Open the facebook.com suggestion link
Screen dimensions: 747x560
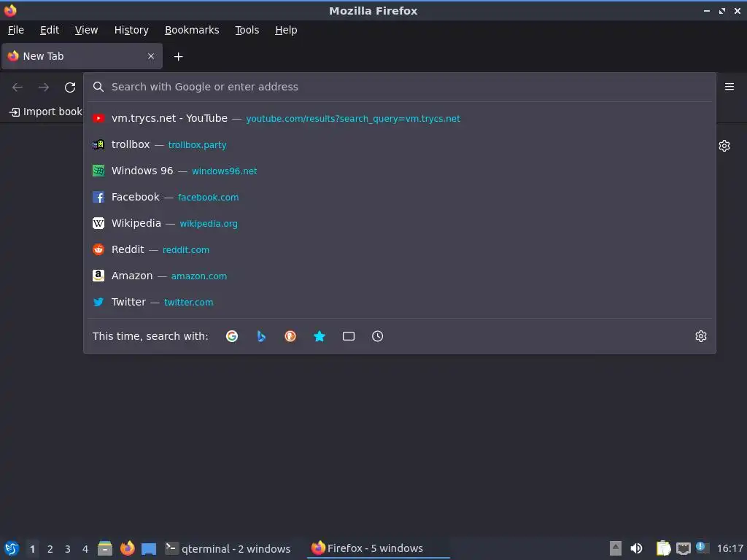click(208, 197)
